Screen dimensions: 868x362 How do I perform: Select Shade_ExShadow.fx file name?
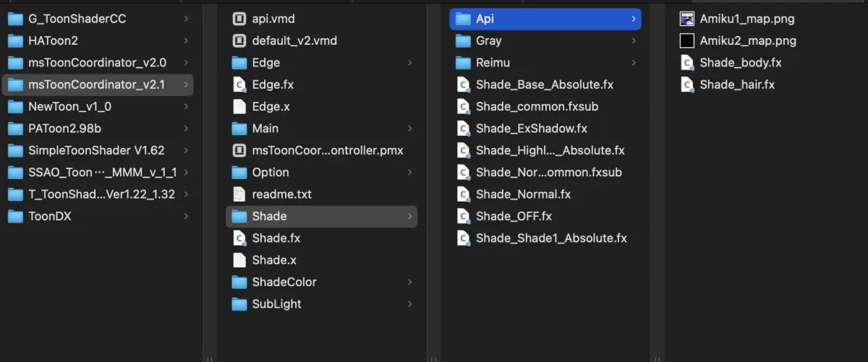[x=532, y=129]
